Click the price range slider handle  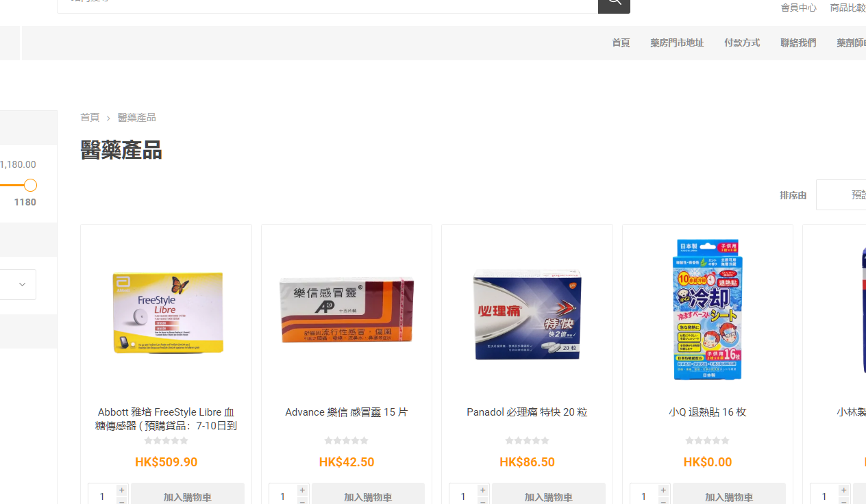pyautogui.click(x=30, y=185)
